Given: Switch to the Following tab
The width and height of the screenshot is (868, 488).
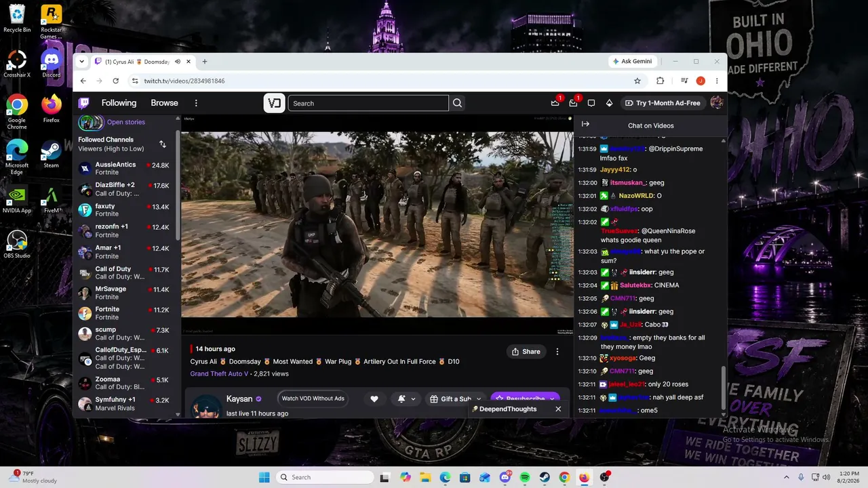Looking at the screenshot, I should coord(119,103).
